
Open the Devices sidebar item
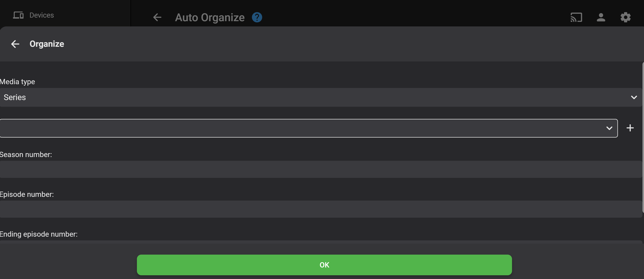(x=42, y=15)
